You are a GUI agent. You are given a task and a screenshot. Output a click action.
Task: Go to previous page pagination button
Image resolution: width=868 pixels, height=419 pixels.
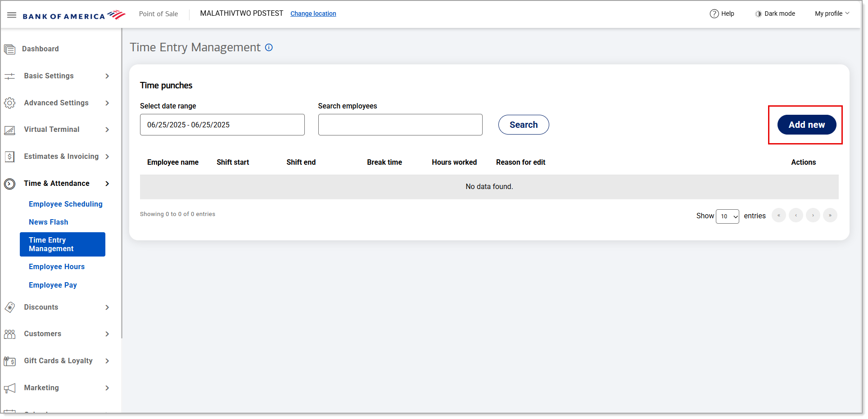pyautogui.click(x=796, y=215)
